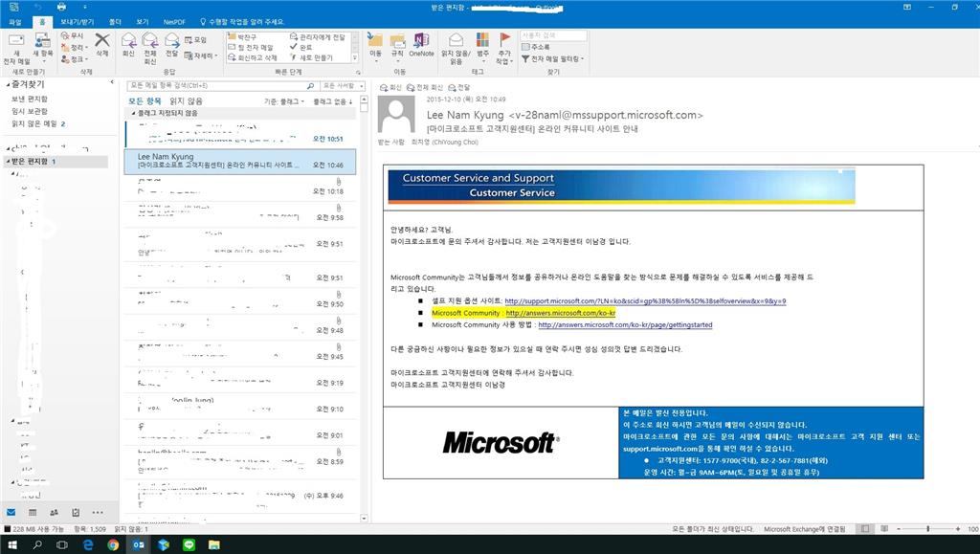Collapse the folder pane with the arrow
The width and height of the screenshot is (980, 554).
[x=112, y=82]
